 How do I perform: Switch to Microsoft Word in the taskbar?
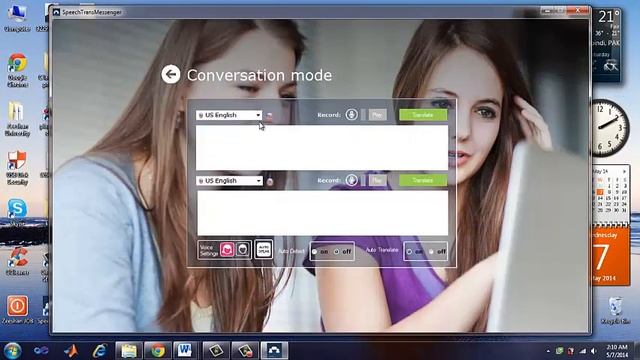point(185,351)
